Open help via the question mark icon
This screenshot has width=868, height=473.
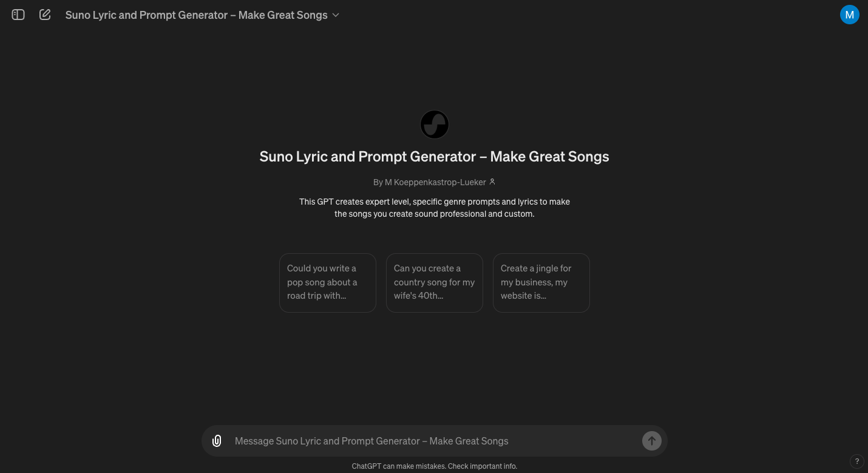click(857, 461)
